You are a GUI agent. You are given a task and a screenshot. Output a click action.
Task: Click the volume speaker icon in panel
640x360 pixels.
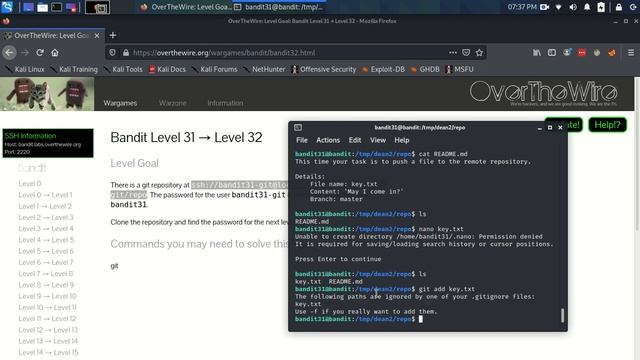pyautogui.click(x=573, y=7)
